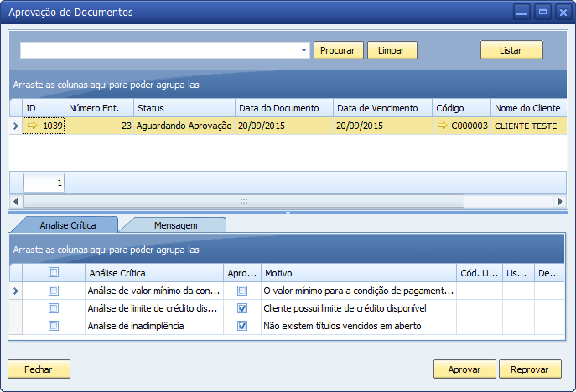
Task: Approve the document with Aprovar button
Action: 464,369
